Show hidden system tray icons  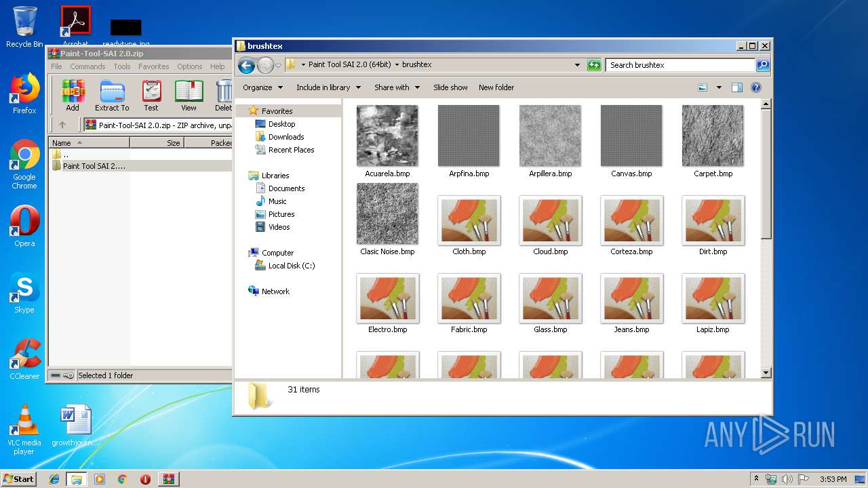(x=756, y=479)
